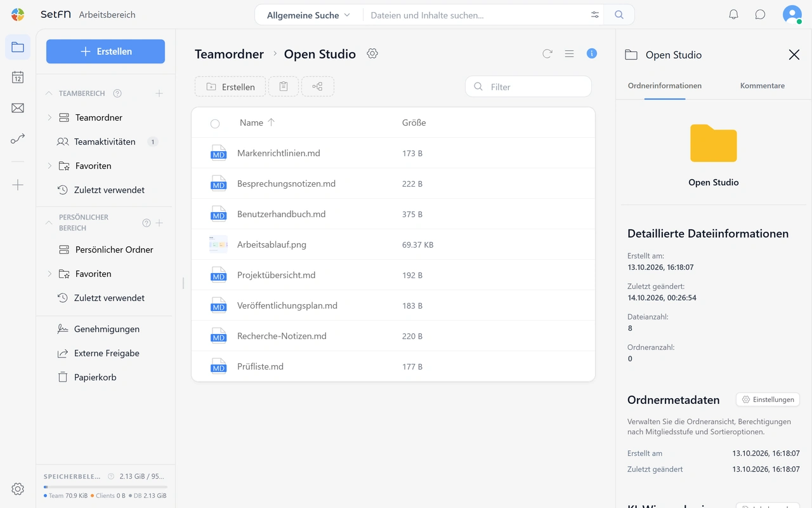
Task: Open Ordnermetadaten Einstellungen button
Action: [x=768, y=399]
